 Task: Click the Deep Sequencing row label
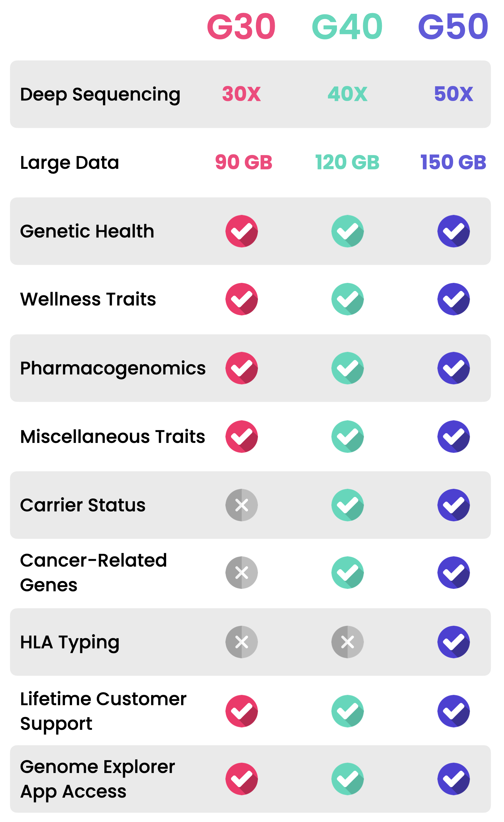click(100, 95)
